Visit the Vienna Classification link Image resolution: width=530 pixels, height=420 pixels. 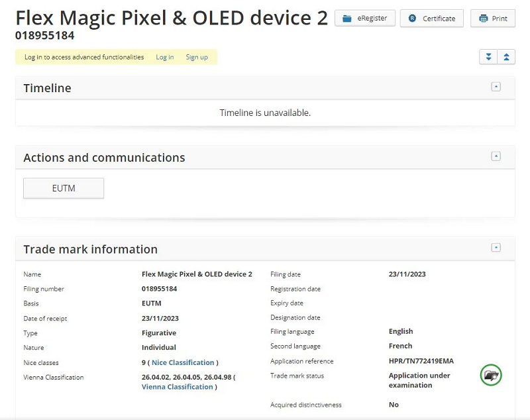[x=177, y=387]
